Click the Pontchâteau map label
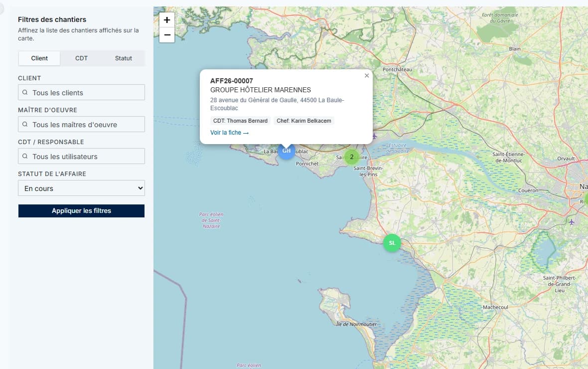This screenshot has width=588, height=369. pos(397,69)
